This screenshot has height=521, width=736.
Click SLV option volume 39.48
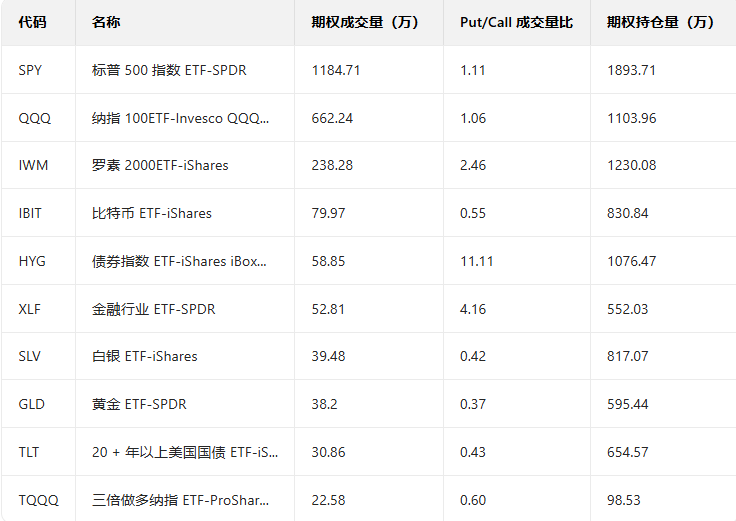328,357
